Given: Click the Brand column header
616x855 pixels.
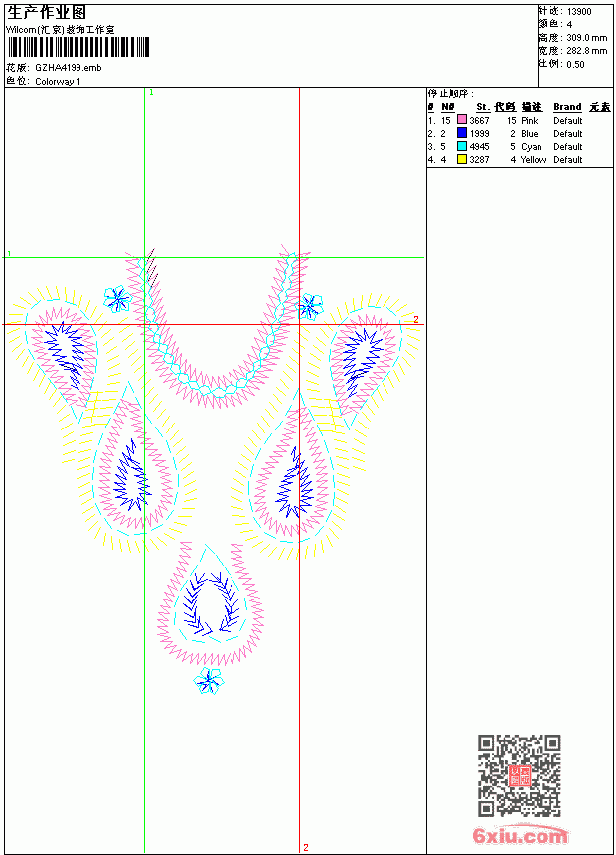Looking at the screenshot, I should pyautogui.click(x=567, y=107).
